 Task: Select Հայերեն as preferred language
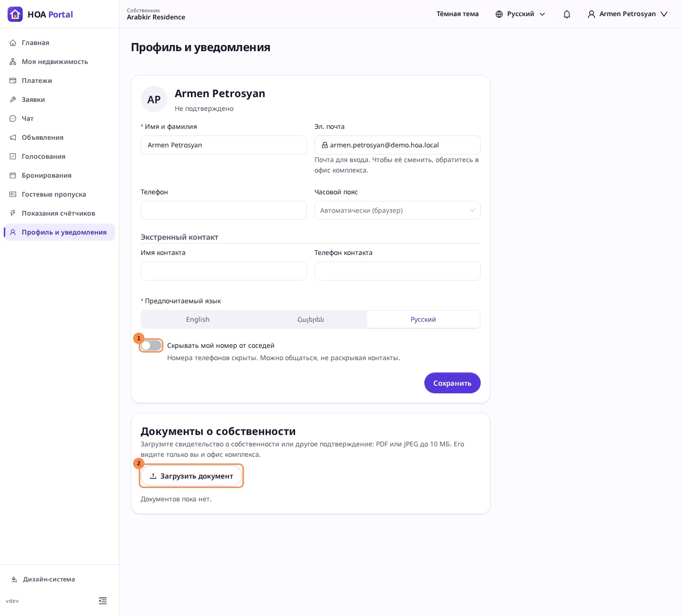[311, 319]
